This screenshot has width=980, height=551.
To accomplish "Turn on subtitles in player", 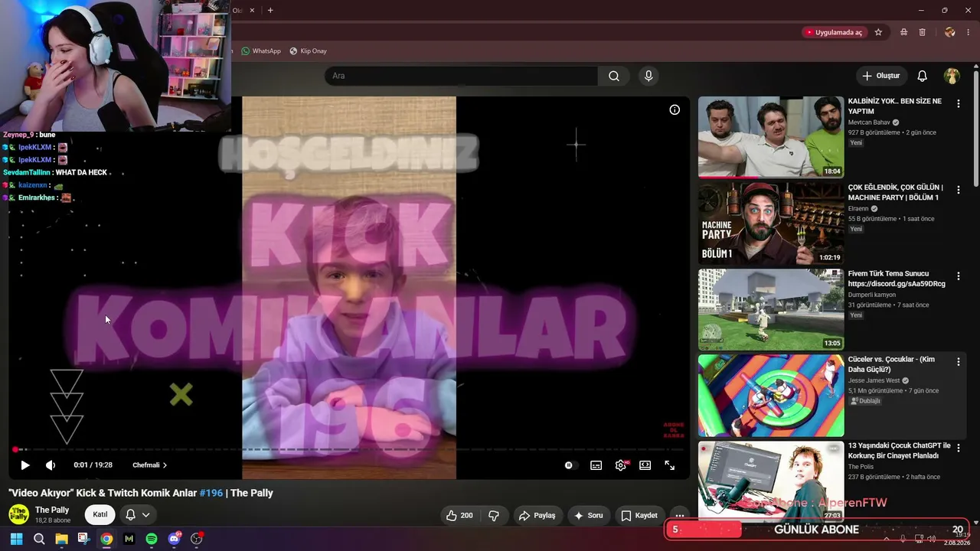I will point(596,465).
